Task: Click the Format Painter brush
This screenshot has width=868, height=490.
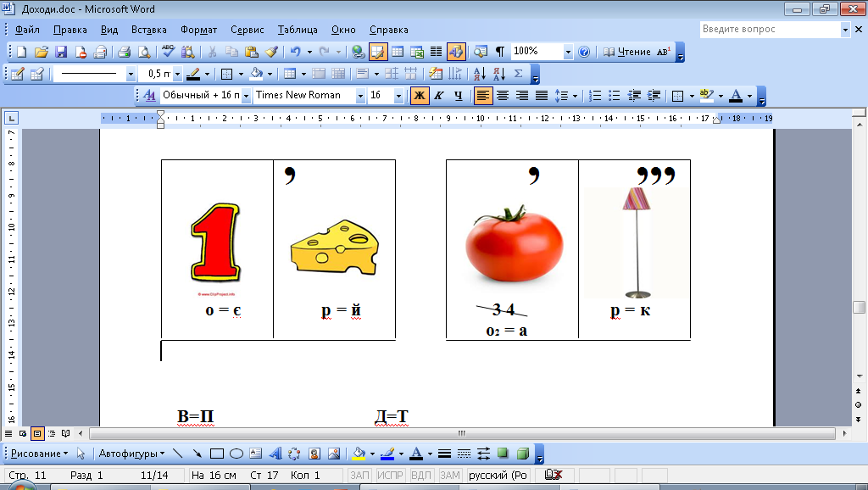Action: pos(271,52)
